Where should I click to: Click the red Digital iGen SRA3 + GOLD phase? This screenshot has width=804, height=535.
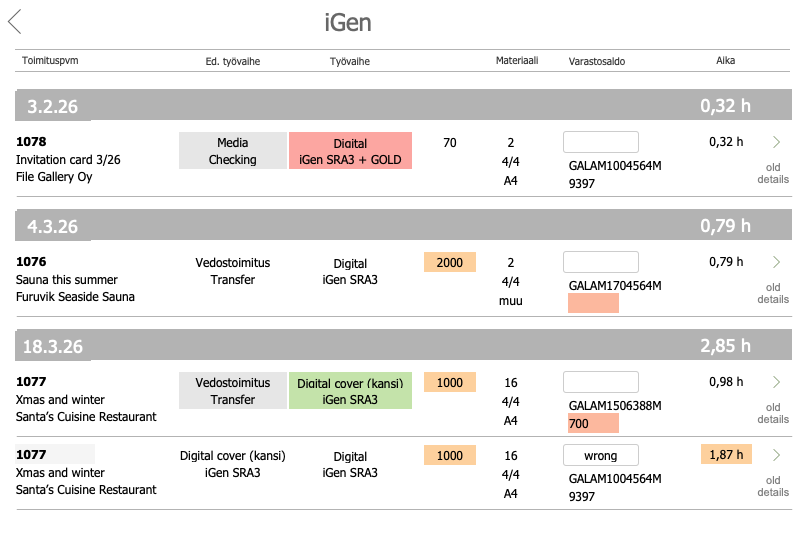[350, 151]
